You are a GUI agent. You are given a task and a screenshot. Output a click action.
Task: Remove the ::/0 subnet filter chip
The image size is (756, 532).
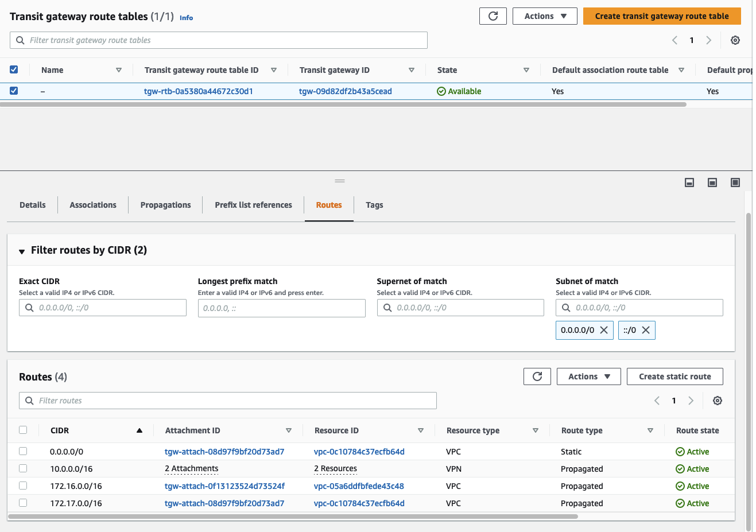(x=646, y=330)
